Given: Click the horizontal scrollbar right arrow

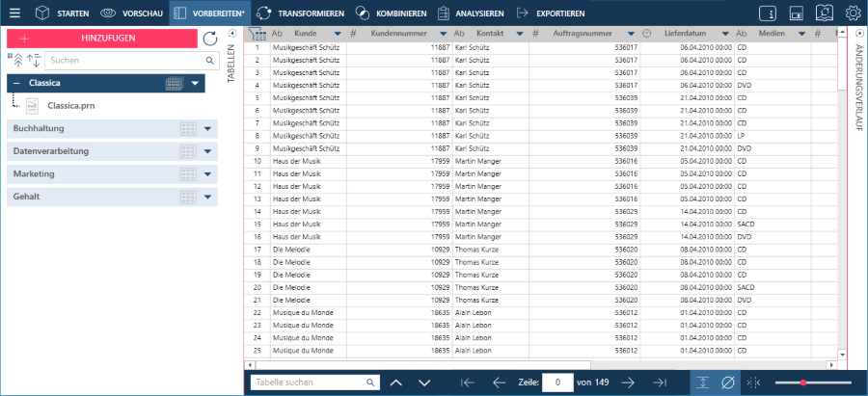Looking at the screenshot, I should (x=830, y=365).
